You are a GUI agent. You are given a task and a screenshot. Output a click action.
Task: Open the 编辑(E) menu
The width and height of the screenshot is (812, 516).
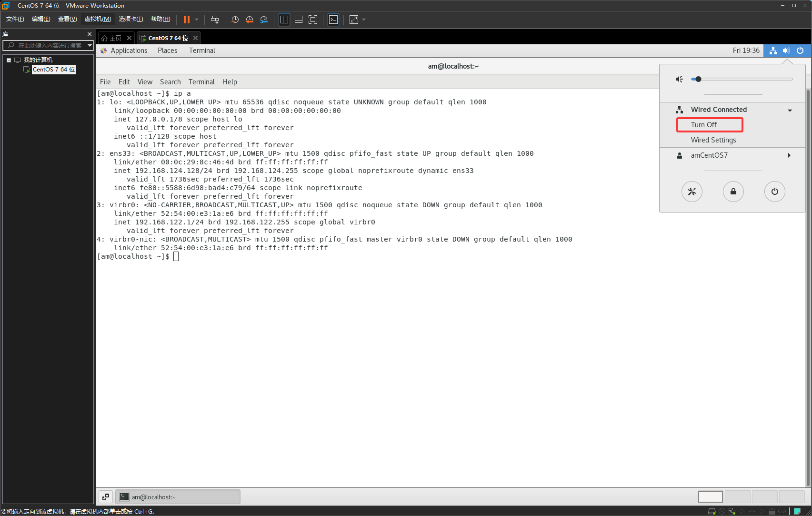tap(41, 19)
